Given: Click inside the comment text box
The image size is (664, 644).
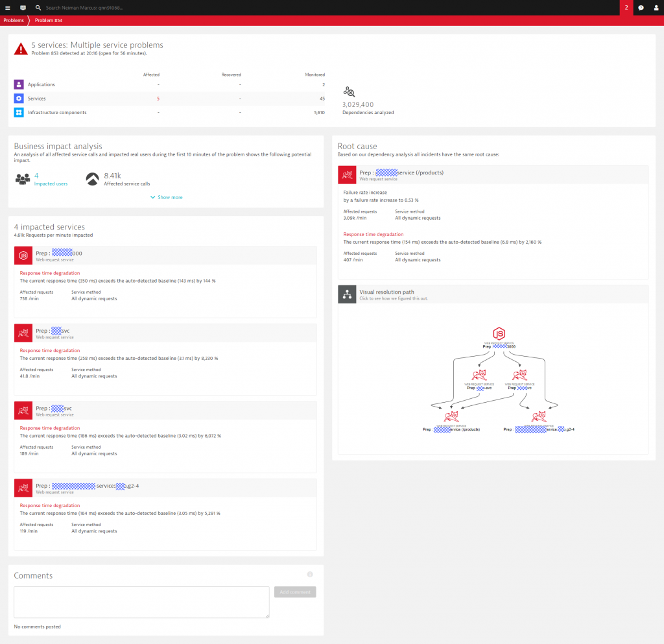Looking at the screenshot, I should click(141, 602).
